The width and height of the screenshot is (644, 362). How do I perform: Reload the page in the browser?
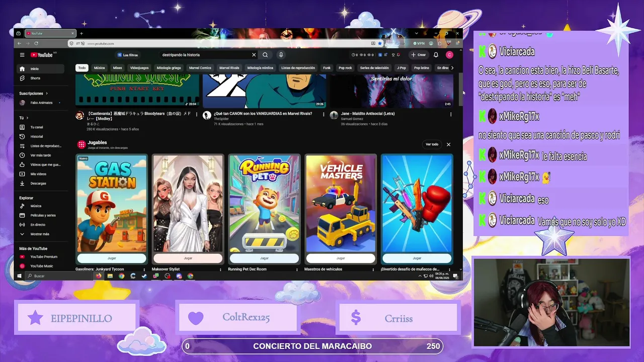coord(36,43)
